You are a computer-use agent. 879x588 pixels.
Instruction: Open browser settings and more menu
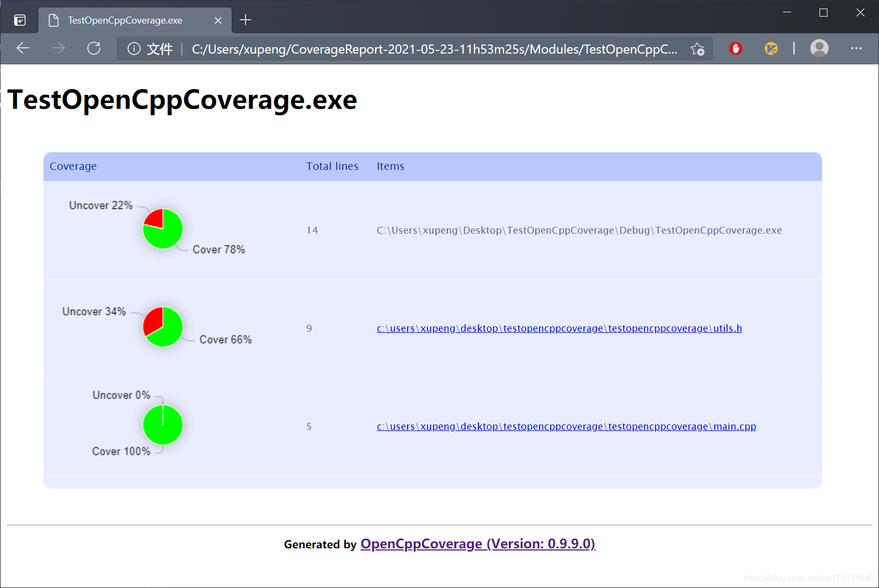pyautogui.click(x=856, y=48)
